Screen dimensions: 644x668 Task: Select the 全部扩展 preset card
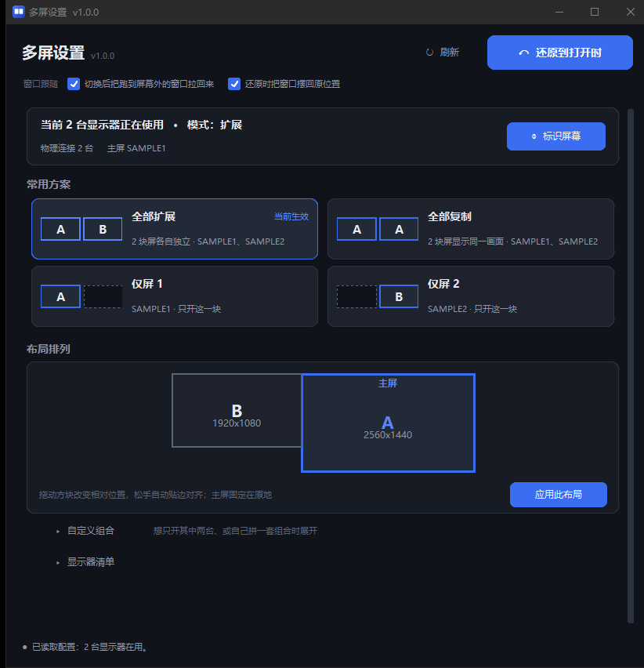click(175, 229)
